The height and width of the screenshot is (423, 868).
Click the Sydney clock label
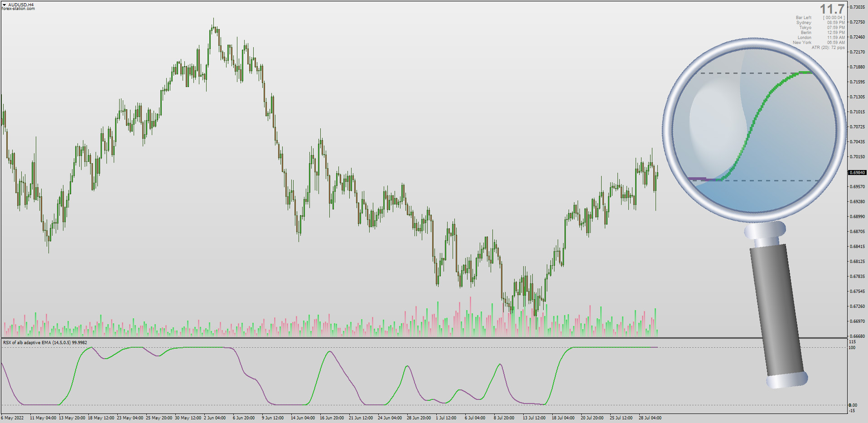(x=804, y=23)
